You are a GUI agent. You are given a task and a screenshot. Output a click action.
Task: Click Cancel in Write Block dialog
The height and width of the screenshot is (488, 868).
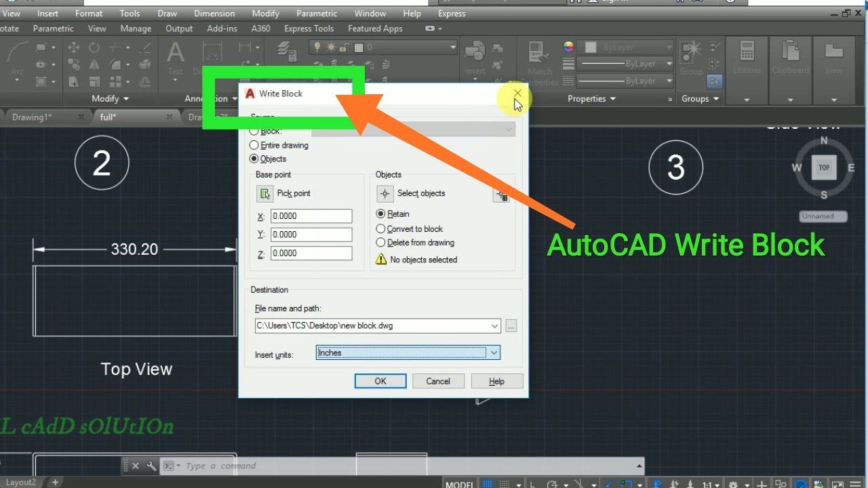click(438, 381)
